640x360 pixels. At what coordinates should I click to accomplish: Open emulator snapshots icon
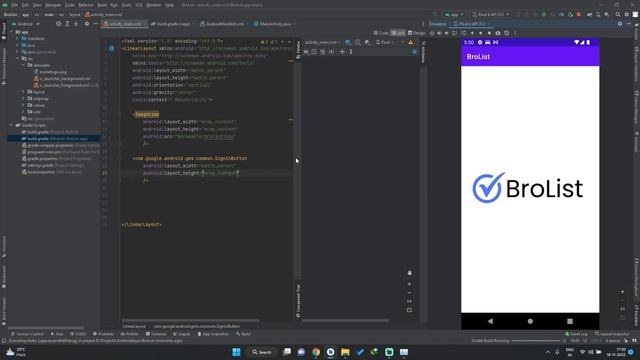(507, 33)
